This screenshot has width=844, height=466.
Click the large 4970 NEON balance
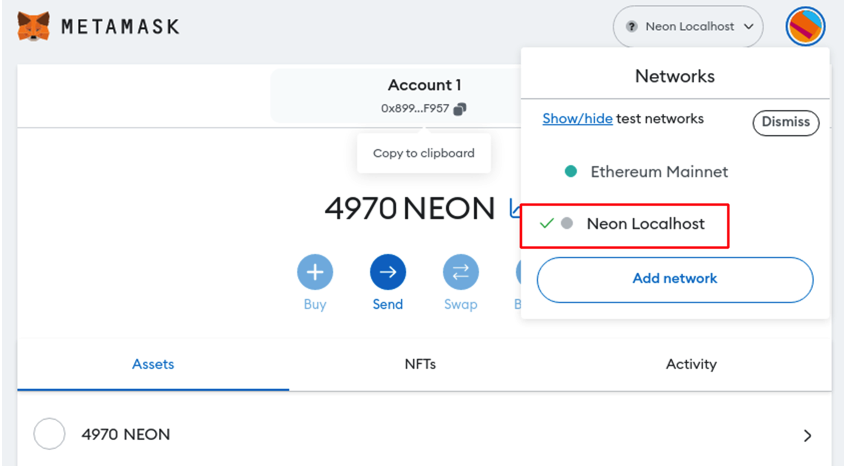pos(410,209)
